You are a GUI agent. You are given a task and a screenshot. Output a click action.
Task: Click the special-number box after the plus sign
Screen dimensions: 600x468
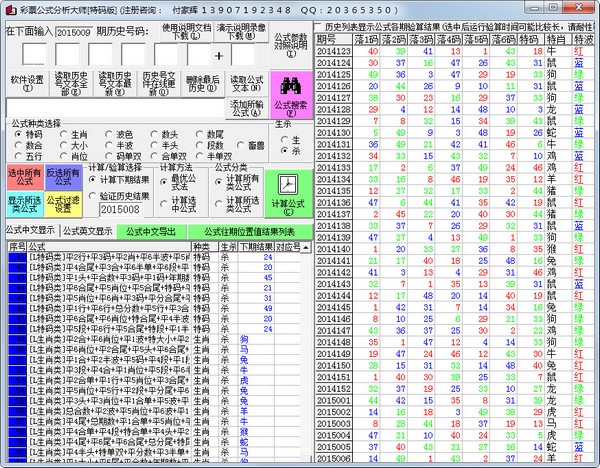(243, 54)
